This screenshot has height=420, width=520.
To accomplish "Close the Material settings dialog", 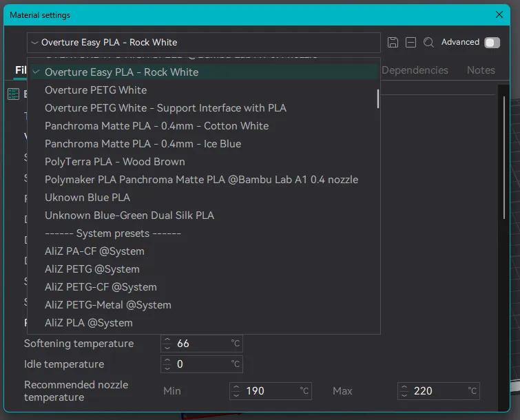I will tap(499, 14).
